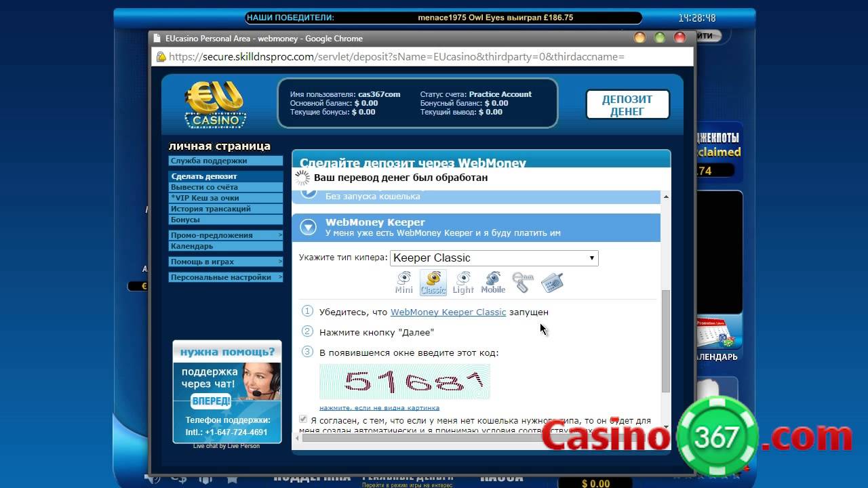Screen dimensions: 868x488
Task: Click the 'Сделайте депозит через WebMoney' heading
Action: (x=413, y=163)
